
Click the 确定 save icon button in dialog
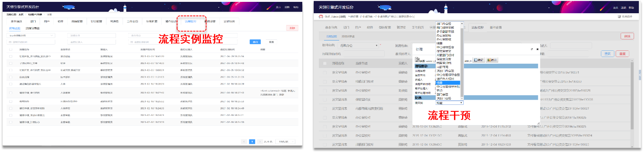click(x=478, y=60)
